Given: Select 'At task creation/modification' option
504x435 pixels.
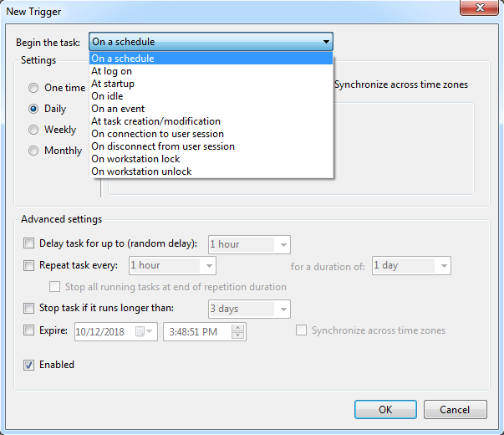Looking at the screenshot, I should [211, 121].
